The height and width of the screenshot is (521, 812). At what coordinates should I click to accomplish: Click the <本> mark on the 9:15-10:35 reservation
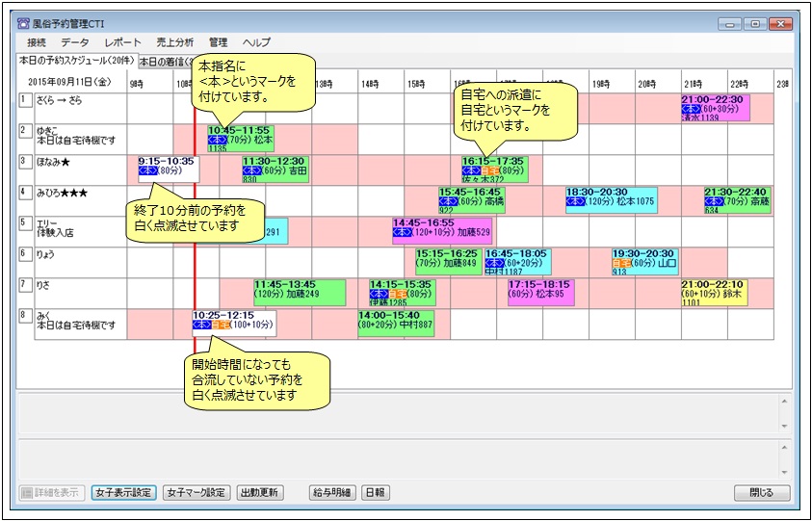149,170
